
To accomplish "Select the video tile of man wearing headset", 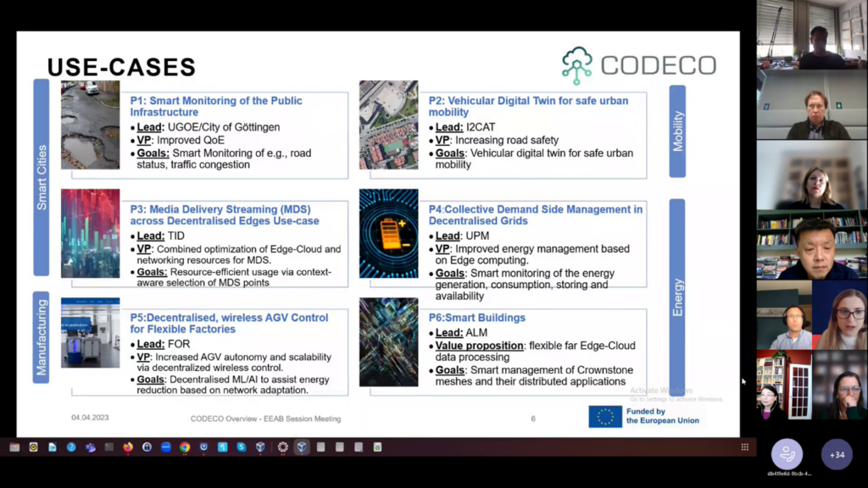I will click(784, 315).
